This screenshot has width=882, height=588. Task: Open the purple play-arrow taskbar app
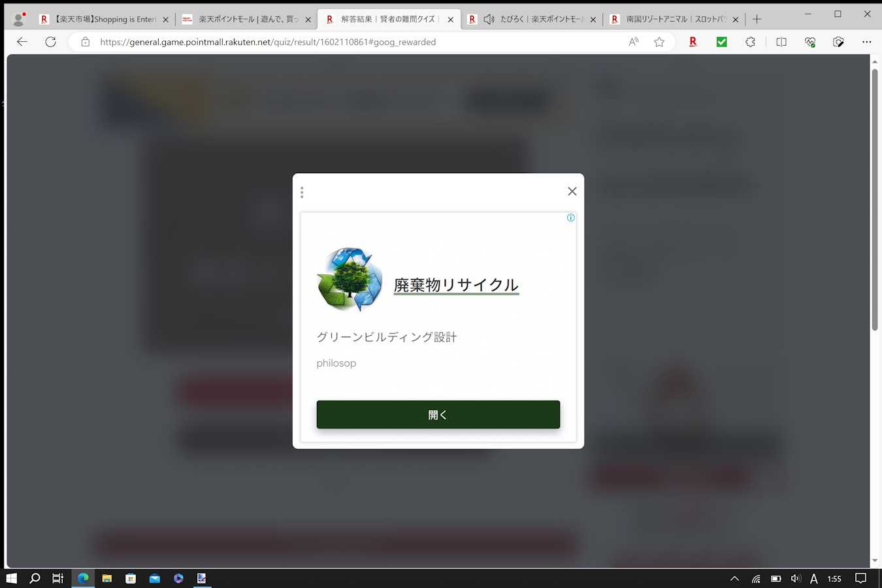pyautogui.click(x=178, y=578)
